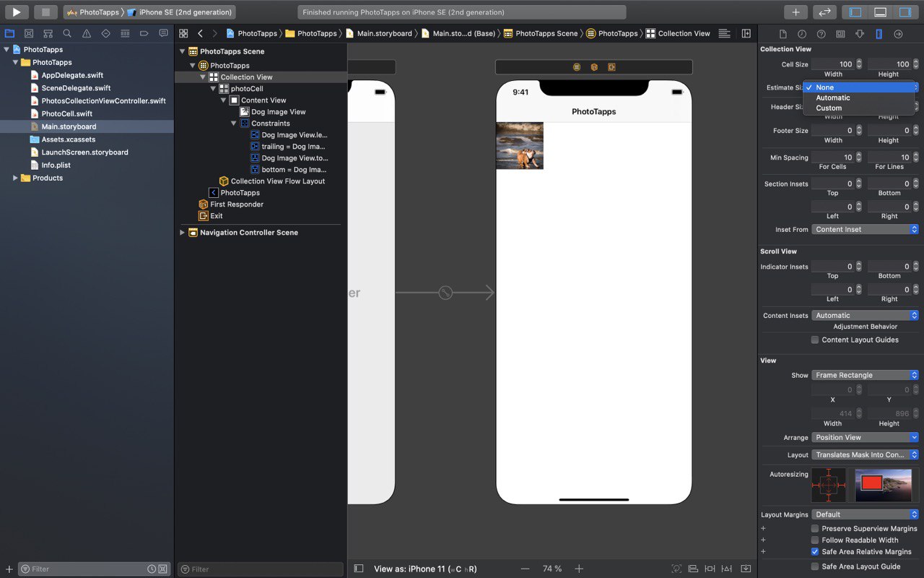This screenshot has height=578, width=924.
Task: Show the Attributes inspector
Action: pyautogui.click(x=860, y=34)
